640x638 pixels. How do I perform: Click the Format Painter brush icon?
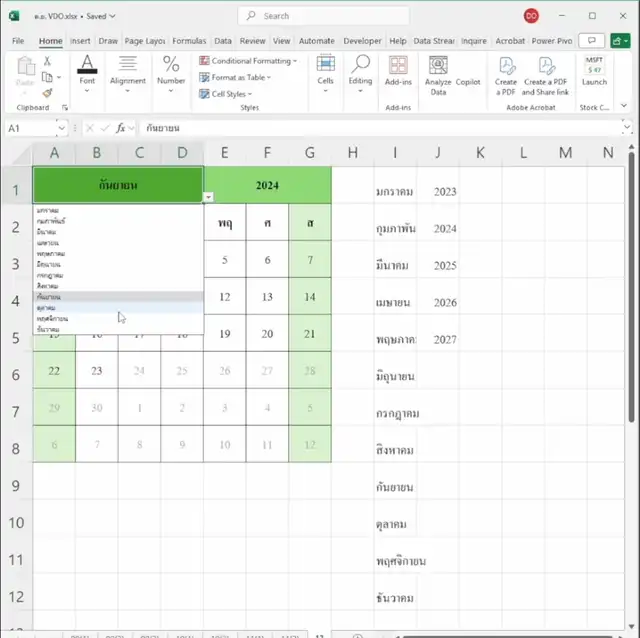[47, 93]
